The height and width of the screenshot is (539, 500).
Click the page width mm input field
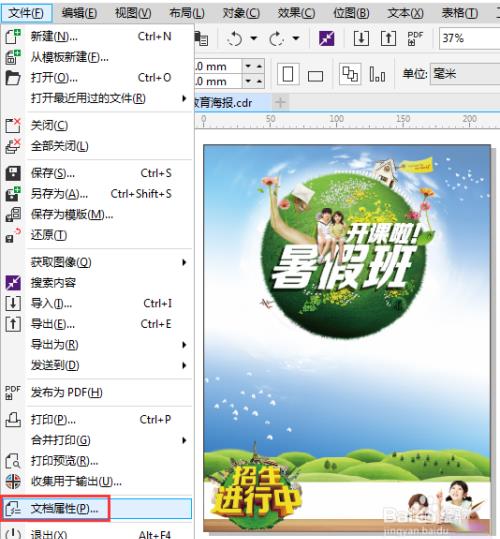click(218, 66)
